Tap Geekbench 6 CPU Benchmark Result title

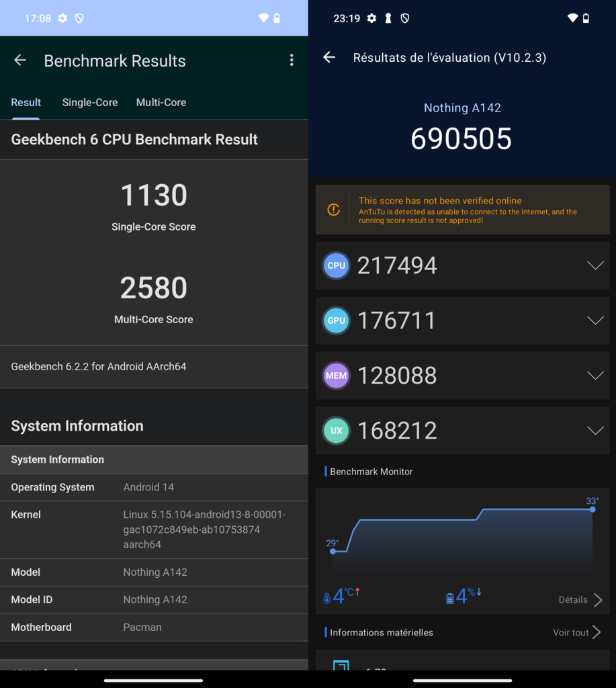point(134,140)
